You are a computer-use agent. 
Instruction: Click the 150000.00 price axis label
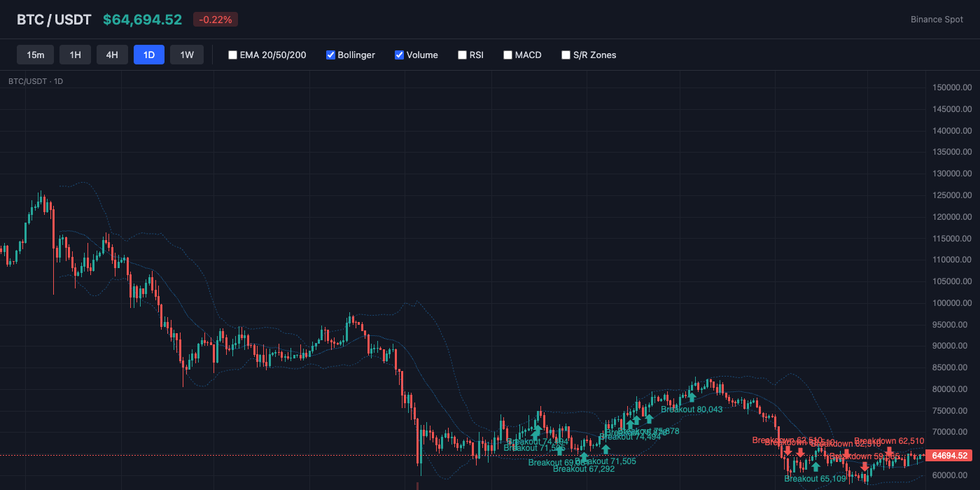coord(953,87)
